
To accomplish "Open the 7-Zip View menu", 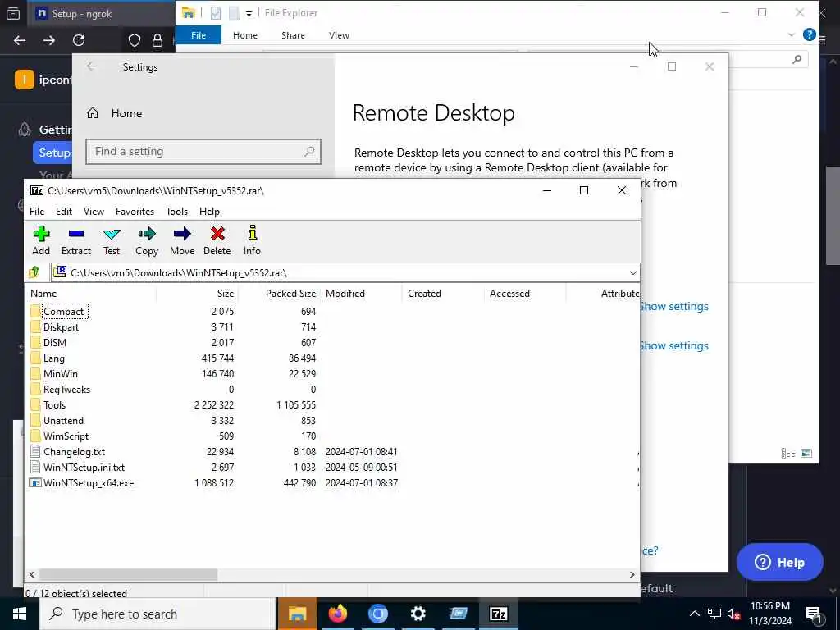I will pos(94,212).
